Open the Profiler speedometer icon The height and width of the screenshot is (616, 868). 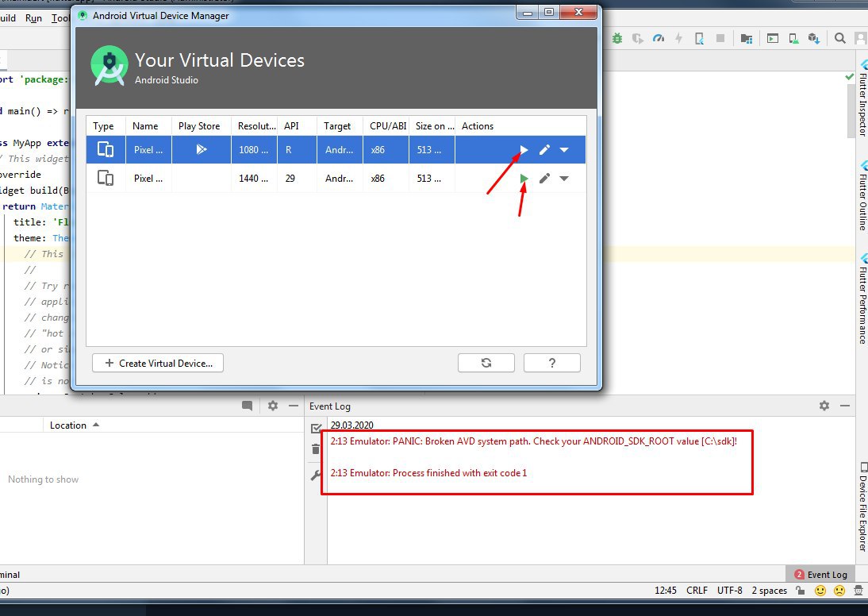(659, 38)
